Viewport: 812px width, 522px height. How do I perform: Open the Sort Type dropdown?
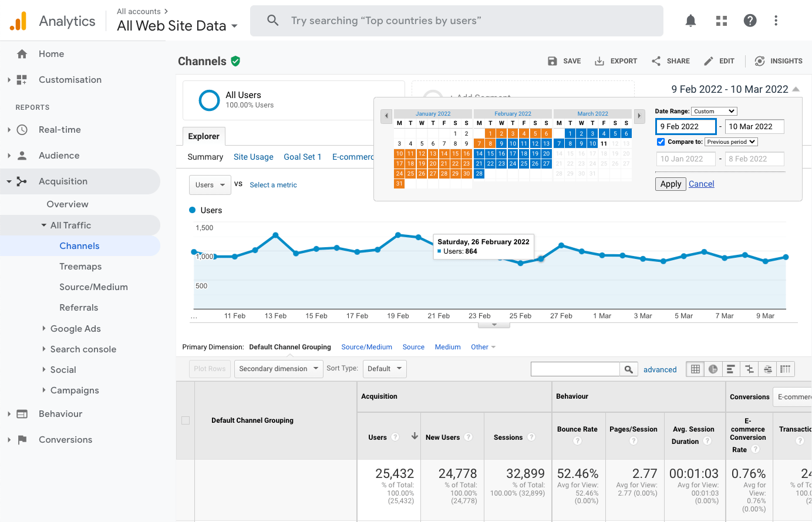pos(385,369)
